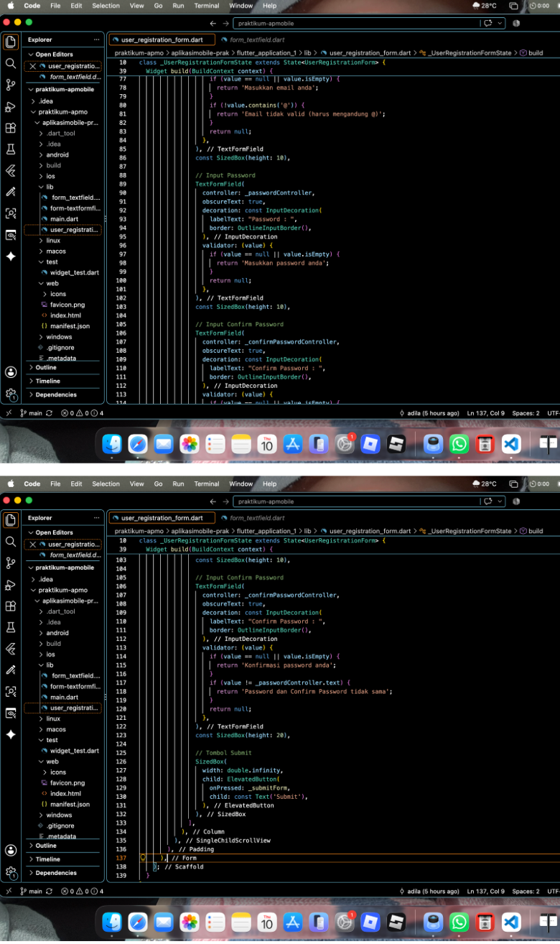Viewport: 560px width, 944px height.
Task: Open Terminal menu in lower menu bar
Action: click(207, 484)
